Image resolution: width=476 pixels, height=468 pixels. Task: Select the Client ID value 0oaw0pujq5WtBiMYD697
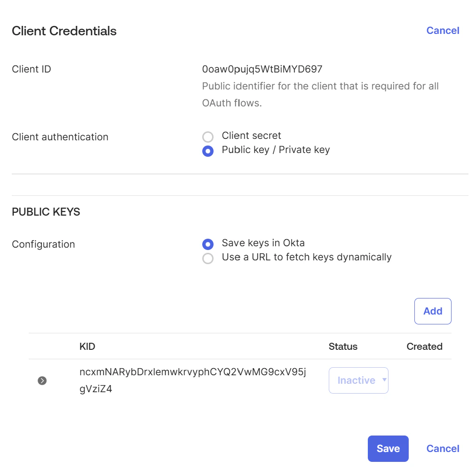[x=262, y=69]
